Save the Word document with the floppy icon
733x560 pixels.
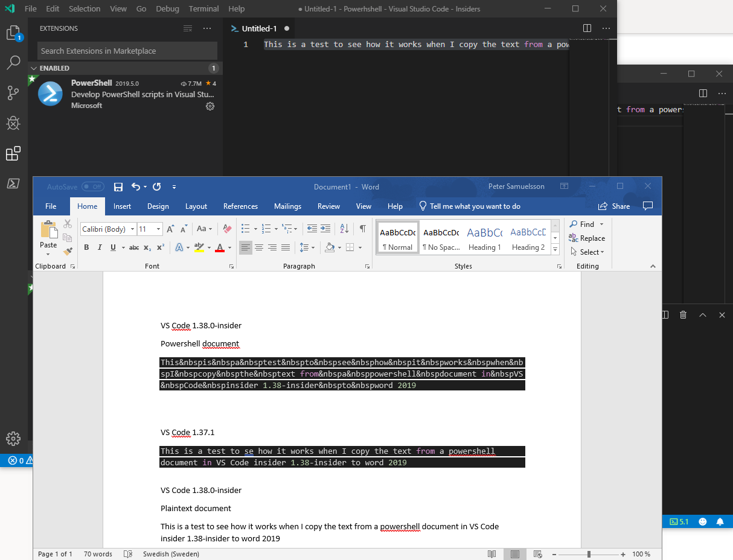[x=118, y=187]
